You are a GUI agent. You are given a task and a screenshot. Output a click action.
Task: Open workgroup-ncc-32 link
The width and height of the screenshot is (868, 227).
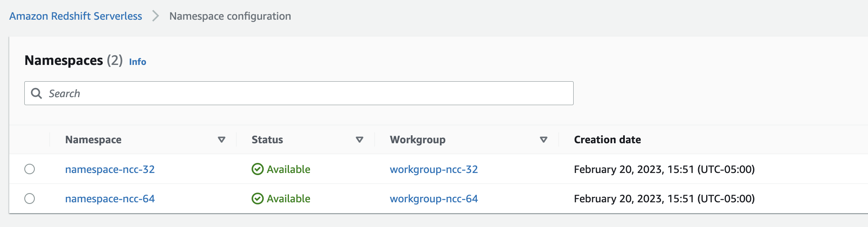coord(434,169)
